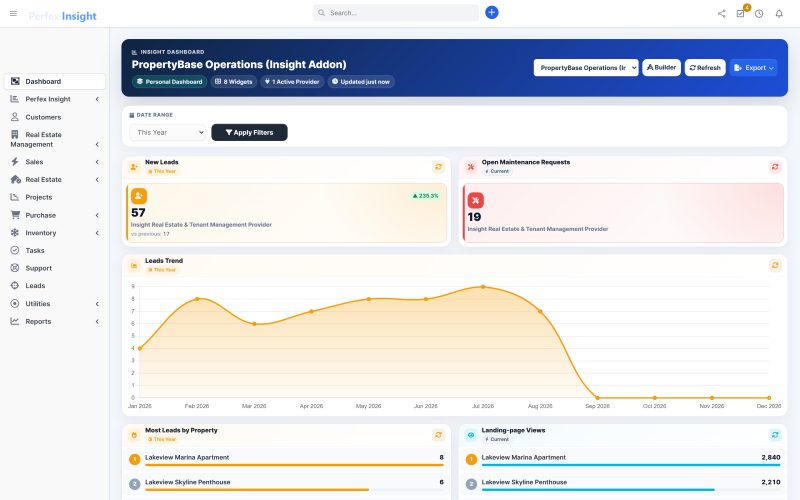Expand the Purchase menu chevron
Viewport: 800px width, 500px height.
point(97,215)
